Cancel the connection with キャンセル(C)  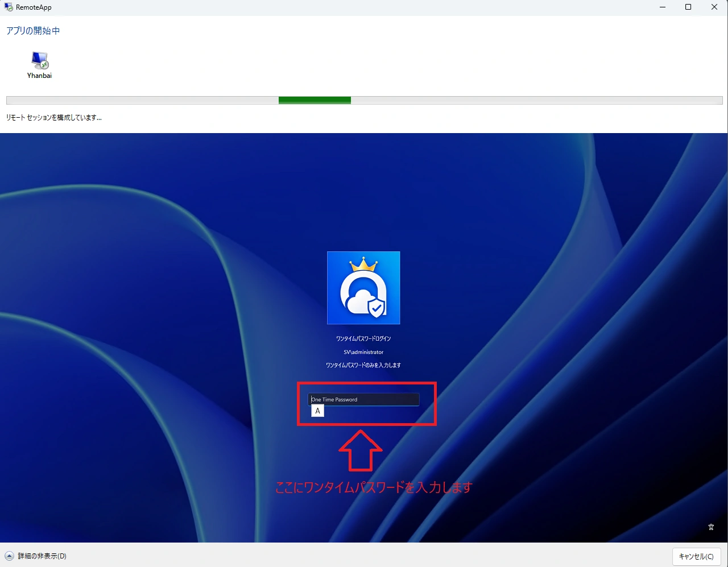[696, 556]
